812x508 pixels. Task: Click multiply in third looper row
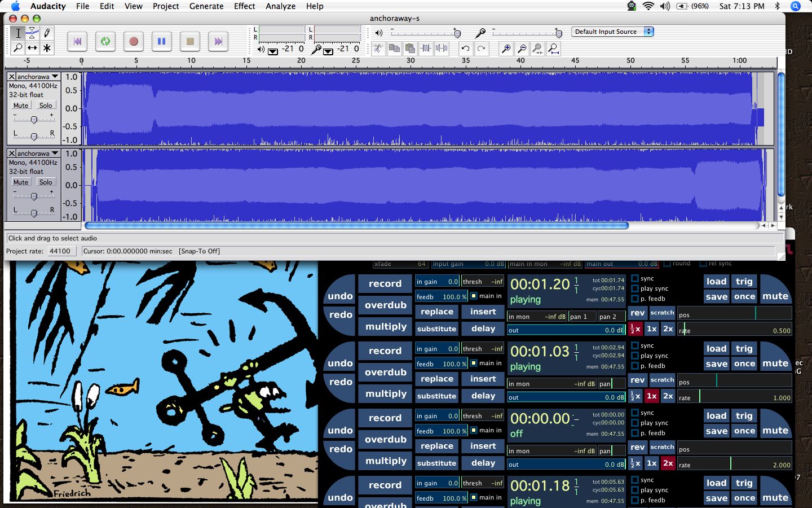pyautogui.click(x=385, y=461)
